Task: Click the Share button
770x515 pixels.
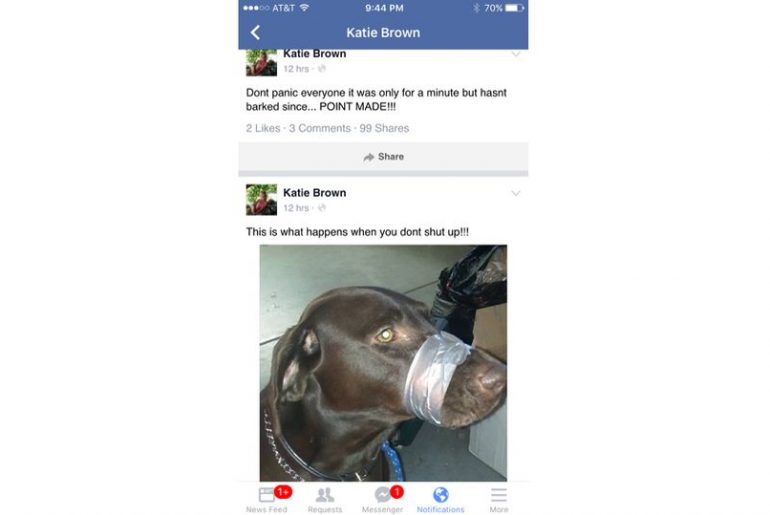Action: coord(384,157)
